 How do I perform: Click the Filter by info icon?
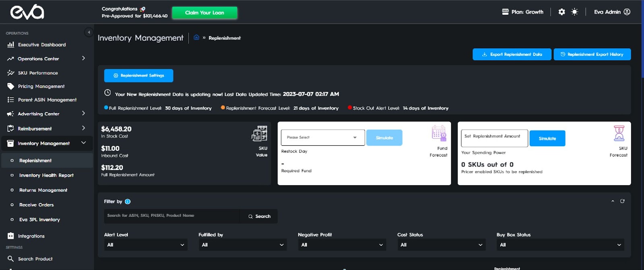pyautogui.click(x=128, y=202)
